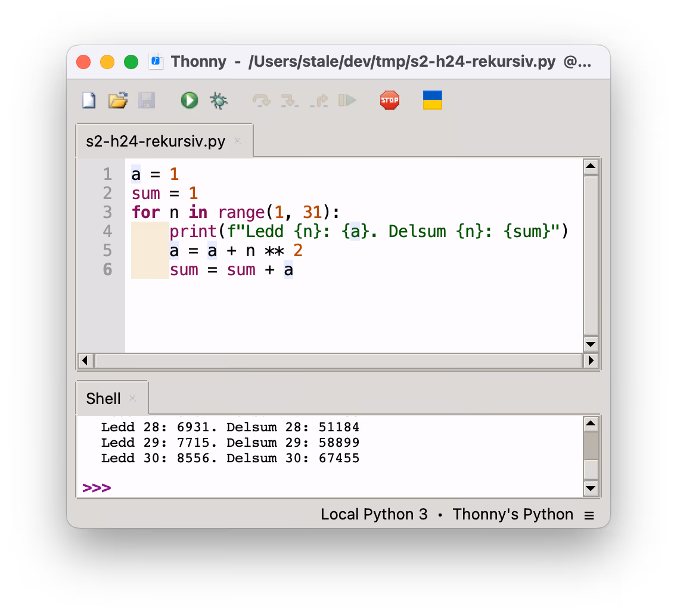Stop the backend with red STOP icon
Image resolution: width=677 pixels, height=616 pixels.
pyautogui.click(x=389, y=100)
